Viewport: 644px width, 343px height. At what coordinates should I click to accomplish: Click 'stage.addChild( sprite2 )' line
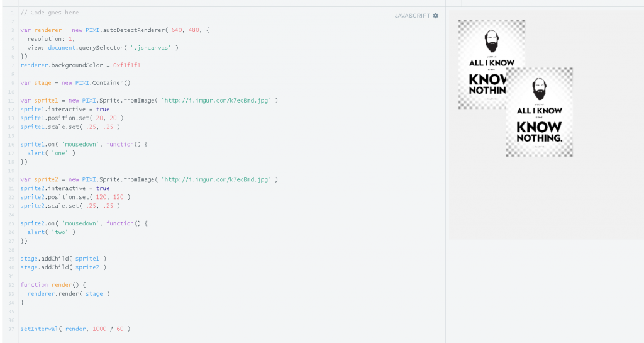(64, 267)
